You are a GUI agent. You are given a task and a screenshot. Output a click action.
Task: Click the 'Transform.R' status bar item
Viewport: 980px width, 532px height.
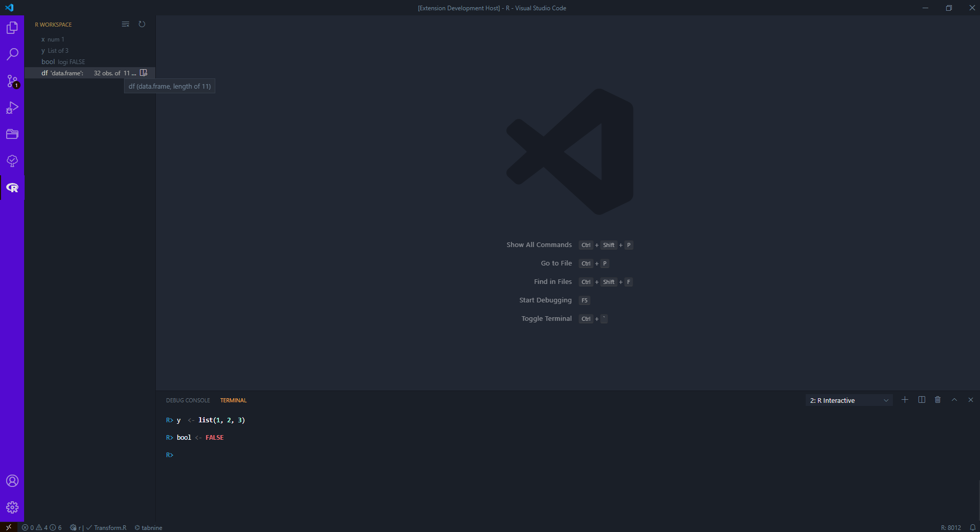107,527
